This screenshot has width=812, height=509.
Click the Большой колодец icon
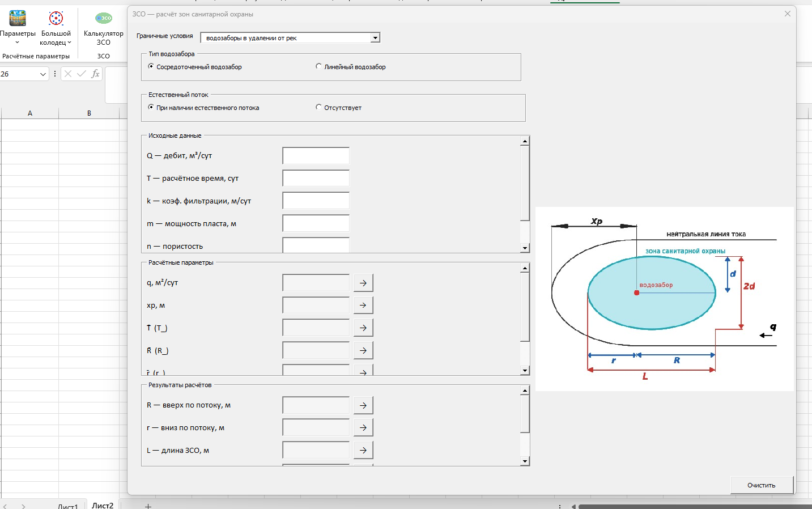click(x=56, y=18)
